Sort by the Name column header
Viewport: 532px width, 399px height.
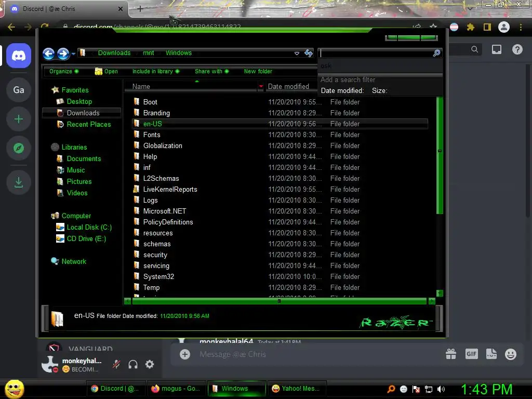[x=191, y=87]
